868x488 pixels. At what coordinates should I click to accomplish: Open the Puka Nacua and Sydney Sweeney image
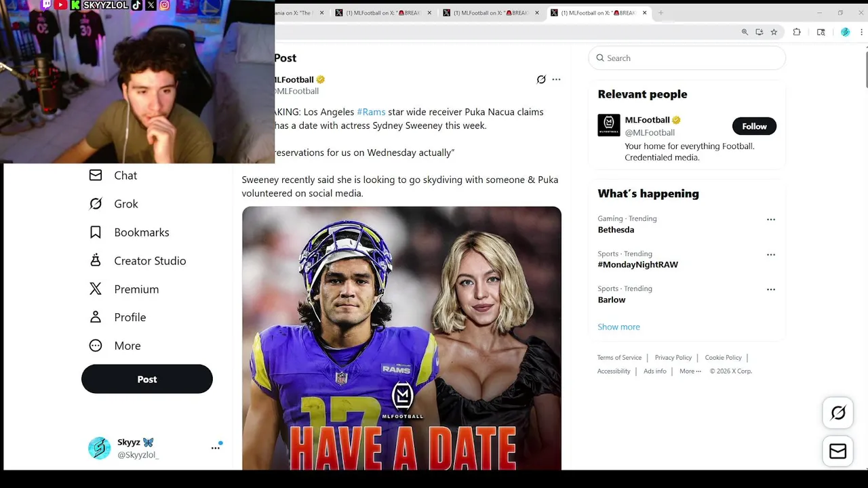click(x=401, y=338)
